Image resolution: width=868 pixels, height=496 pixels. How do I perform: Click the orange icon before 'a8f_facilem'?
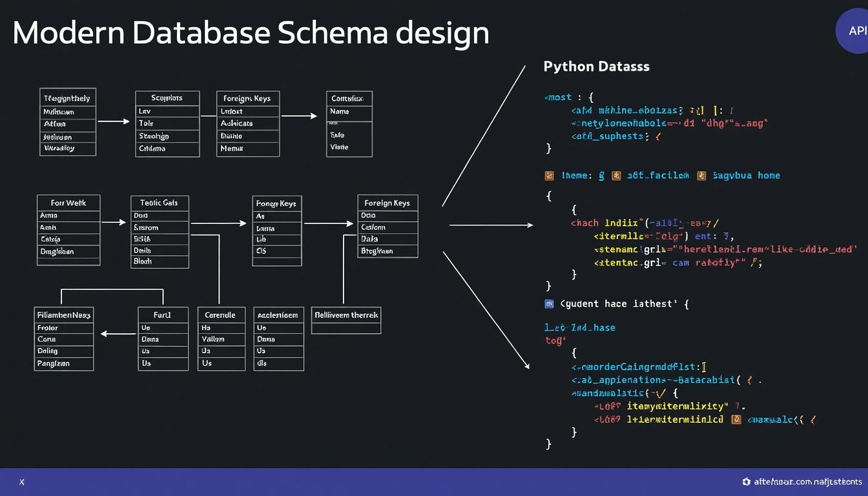(615, 175)
